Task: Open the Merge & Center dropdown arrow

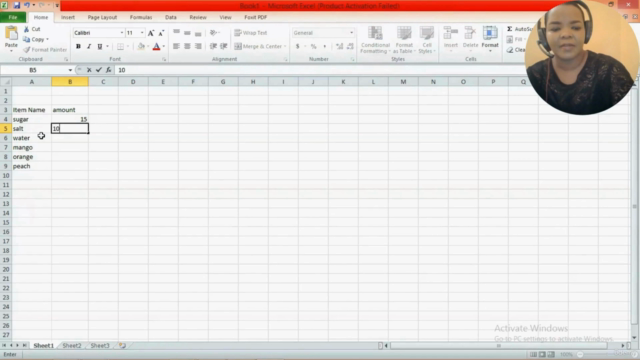Action: coord(285,47)
